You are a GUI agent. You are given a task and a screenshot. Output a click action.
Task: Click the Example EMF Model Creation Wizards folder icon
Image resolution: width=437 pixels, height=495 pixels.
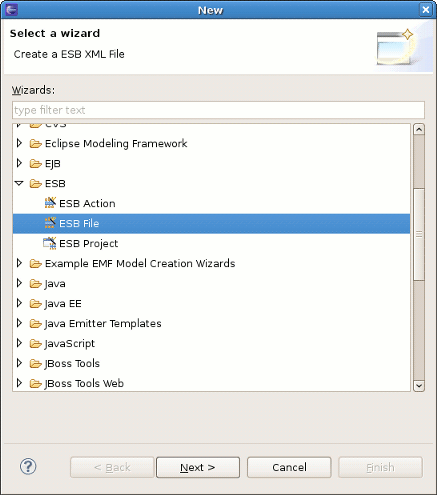(x=35, y=264)
